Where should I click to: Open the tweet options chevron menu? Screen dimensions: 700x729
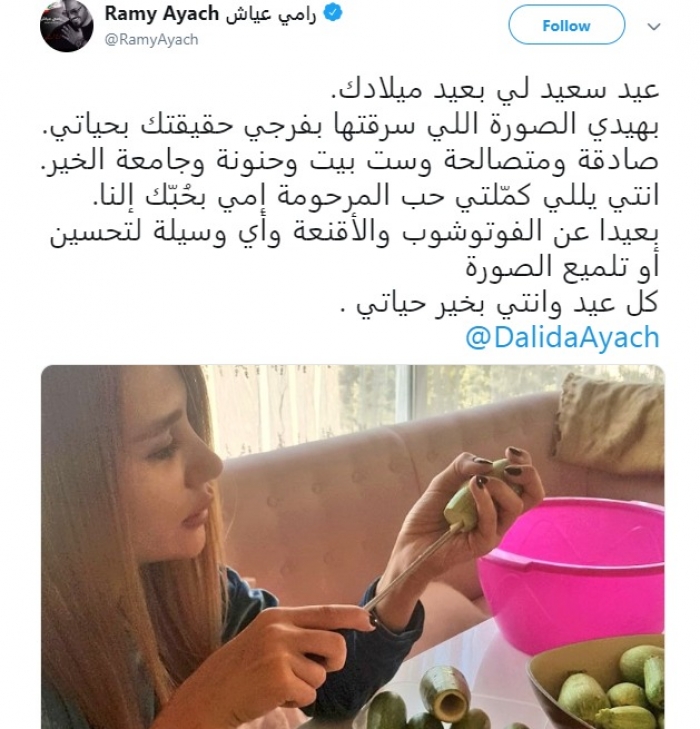click(x=654, y=27)
